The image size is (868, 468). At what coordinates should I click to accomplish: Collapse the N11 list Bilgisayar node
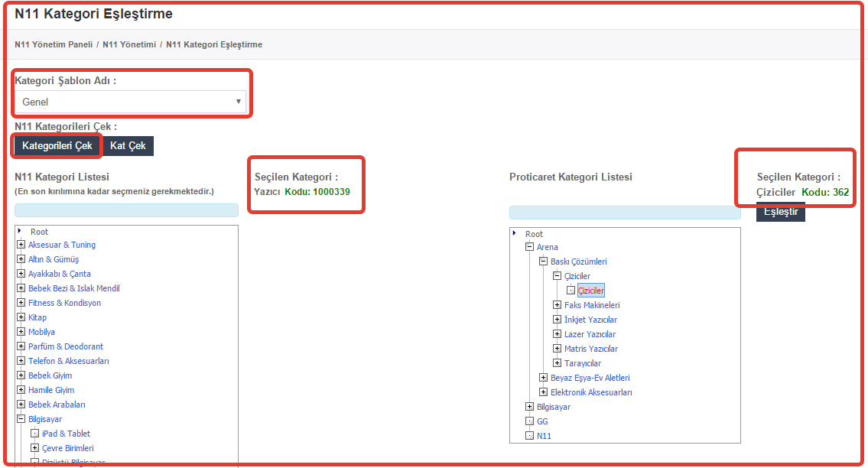[21, 419]
